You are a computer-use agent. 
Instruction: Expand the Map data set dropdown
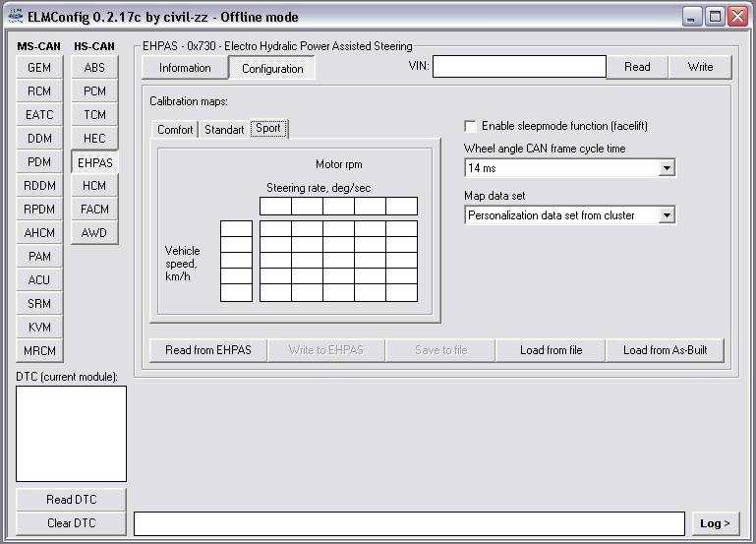click(668, 215)
